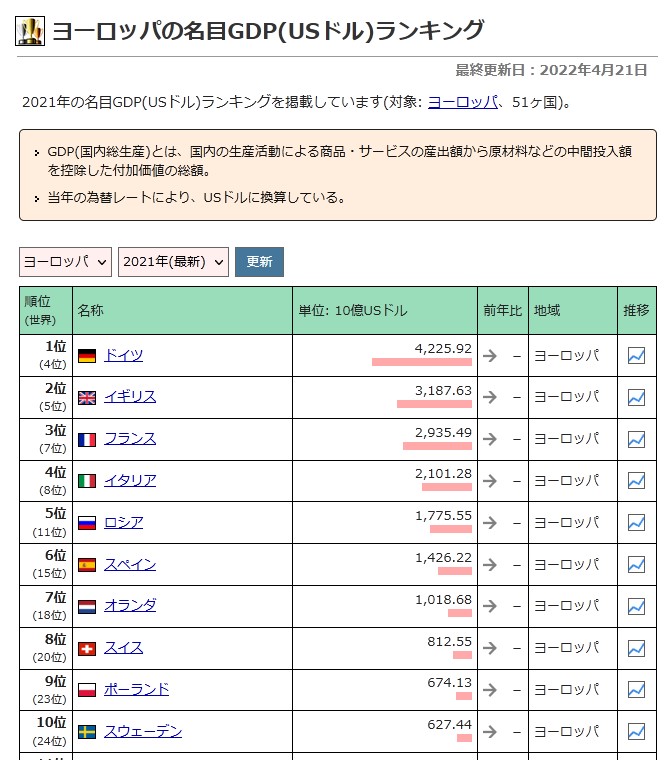This screenshot has width=670, height=760.
Task: Open the trend chart icon for Spain row
Action: [x=636, y=564]
